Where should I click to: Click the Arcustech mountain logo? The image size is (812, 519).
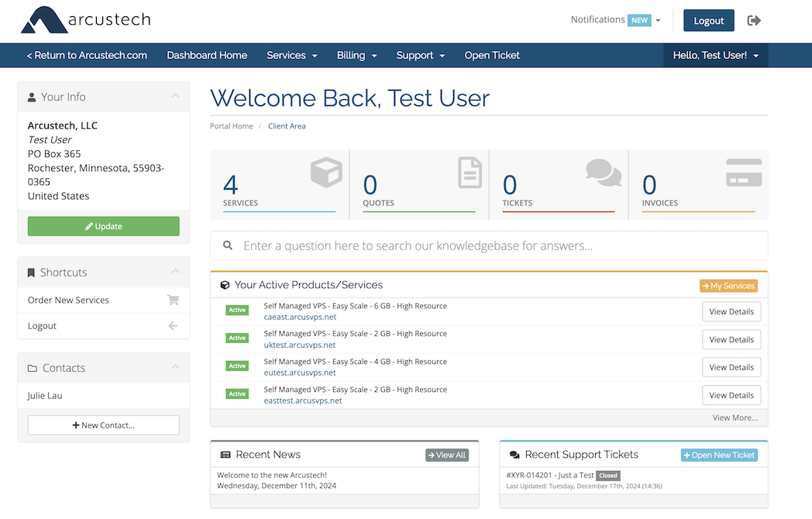tap(44, 20)
